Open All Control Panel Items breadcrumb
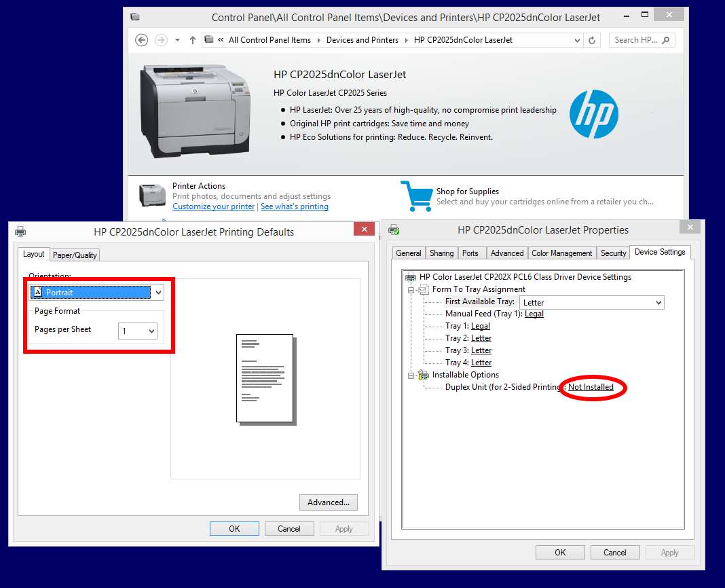The image size is (725, 588). [x=269, y=40]
